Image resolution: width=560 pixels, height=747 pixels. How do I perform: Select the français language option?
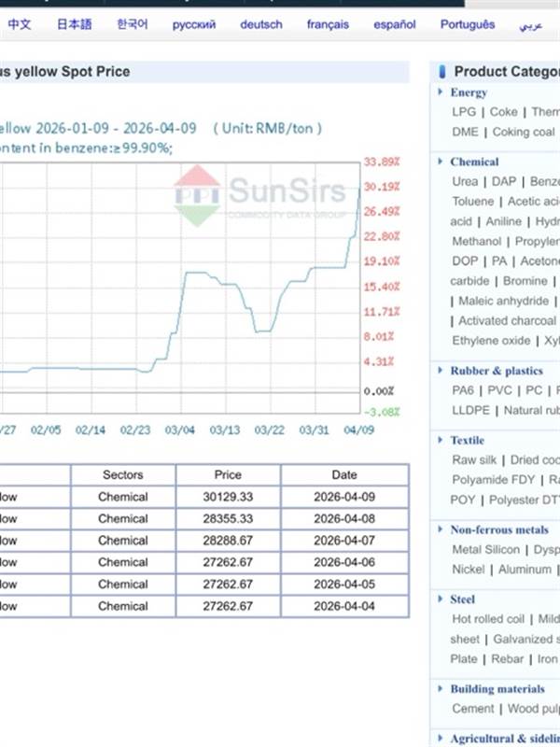[328, 24]
